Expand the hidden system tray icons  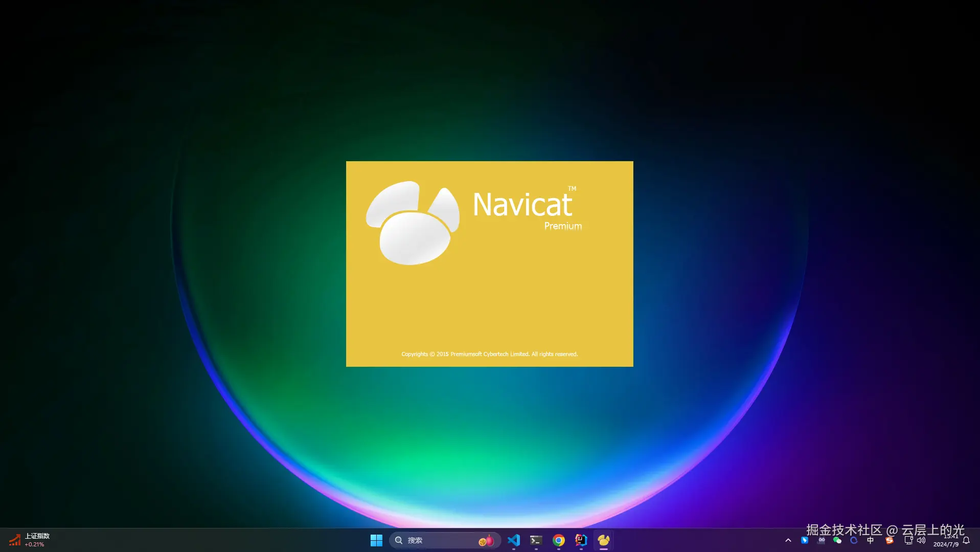[788, 540]
